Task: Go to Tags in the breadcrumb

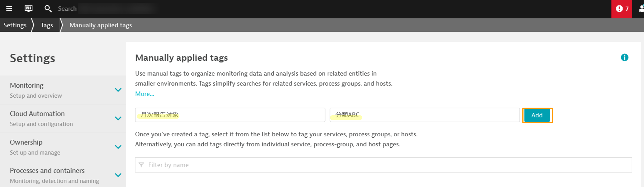Action: (47, 25)
